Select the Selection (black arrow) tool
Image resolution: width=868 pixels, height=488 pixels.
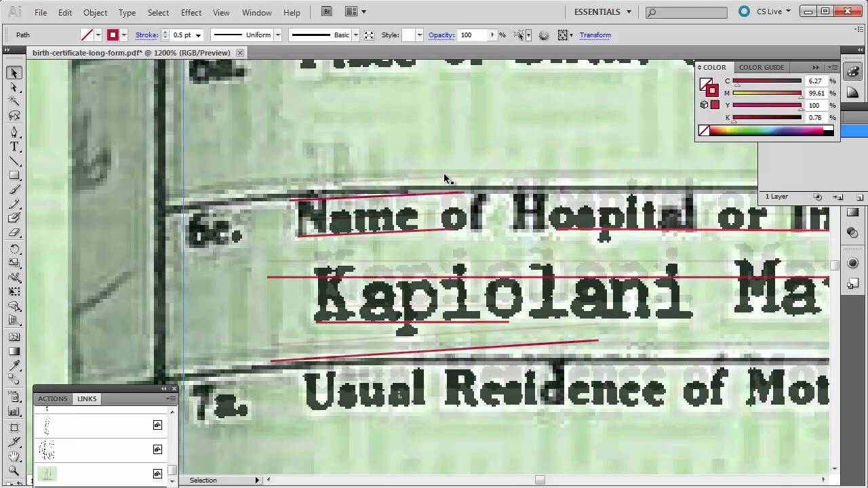tap(14, 73)
